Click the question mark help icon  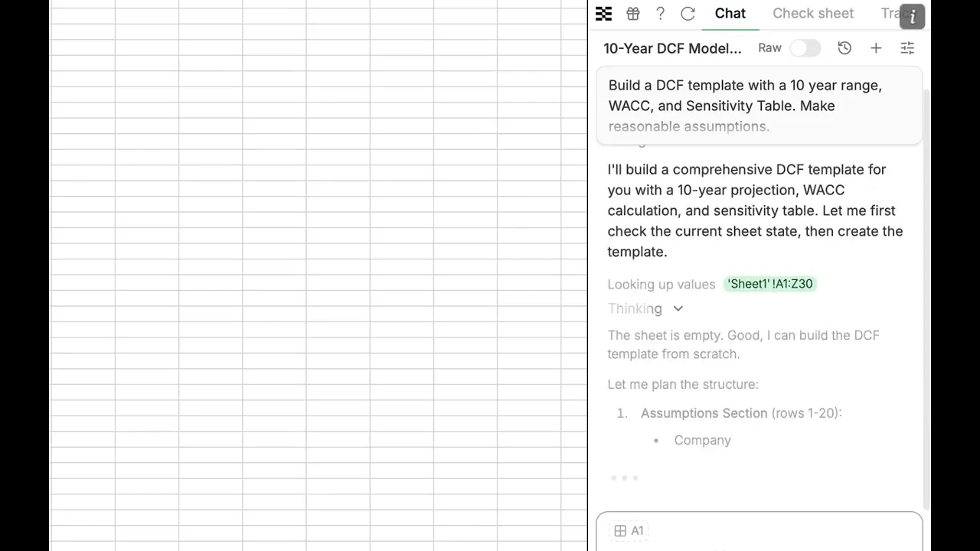pos(660,14)
